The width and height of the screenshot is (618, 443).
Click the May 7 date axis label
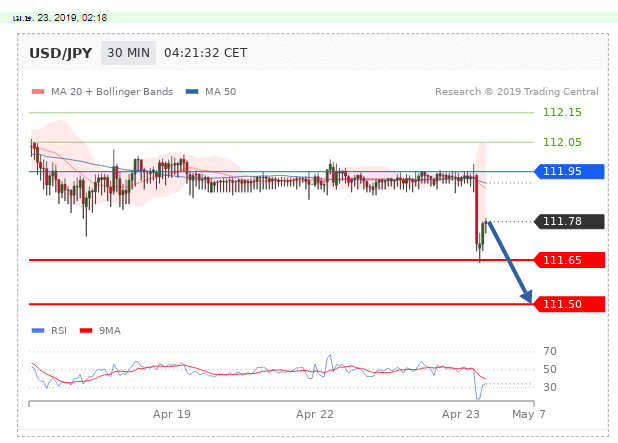click(529, 414)
